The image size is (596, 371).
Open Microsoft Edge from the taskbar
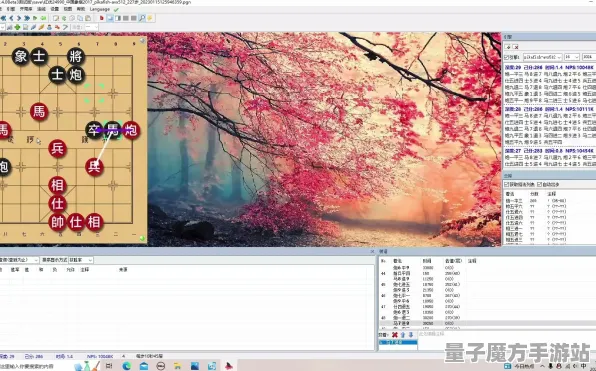127,366
